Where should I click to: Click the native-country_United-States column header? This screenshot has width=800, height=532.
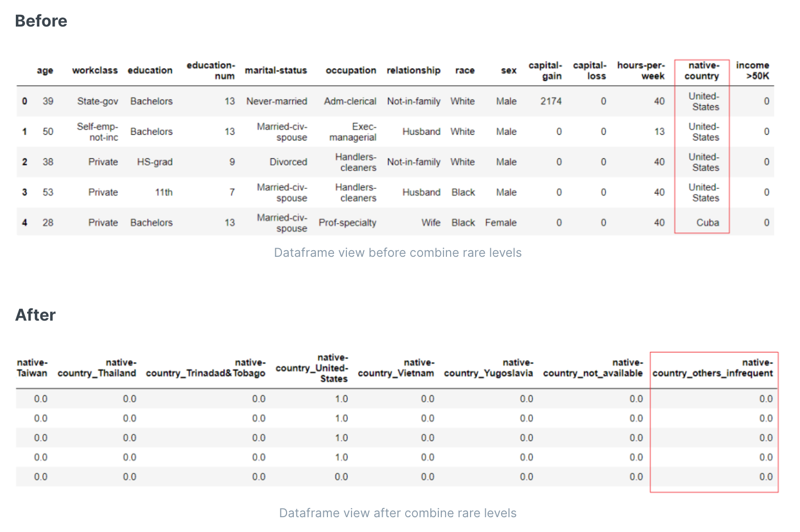click(x=313, y=368)
